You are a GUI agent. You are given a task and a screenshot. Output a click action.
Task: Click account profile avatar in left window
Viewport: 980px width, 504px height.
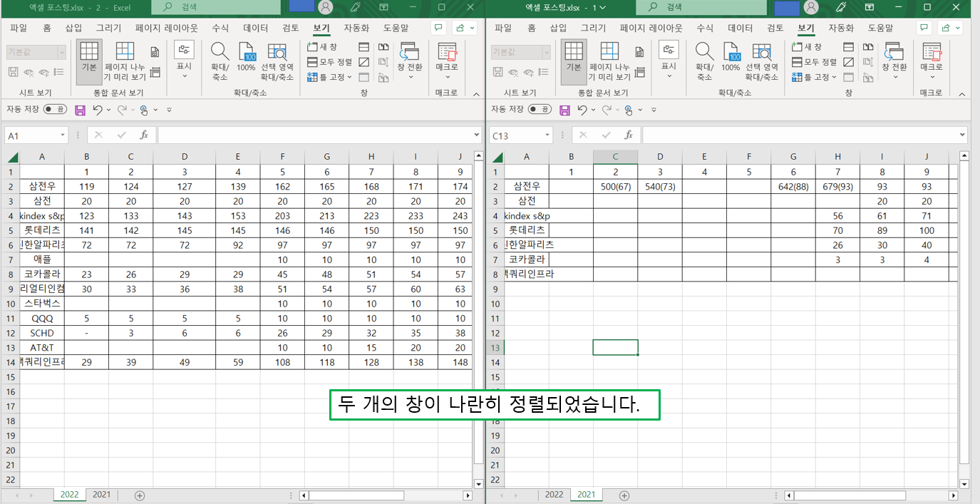click(x=326, y=7)
